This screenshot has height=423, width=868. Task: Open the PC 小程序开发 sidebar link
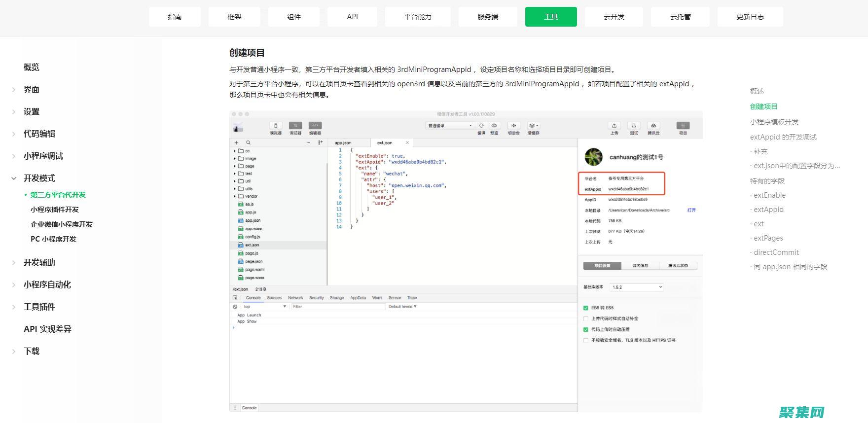click(53, 239)
